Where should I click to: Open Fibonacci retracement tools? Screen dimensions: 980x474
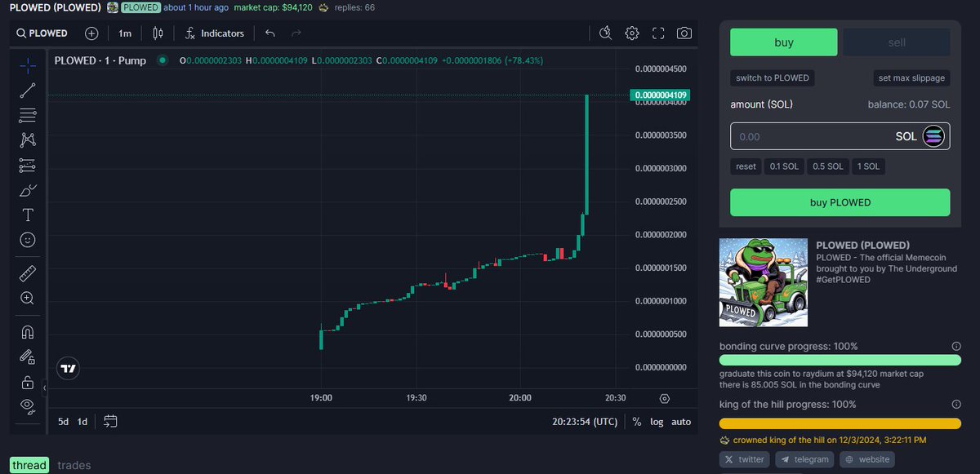click(27, 115)
